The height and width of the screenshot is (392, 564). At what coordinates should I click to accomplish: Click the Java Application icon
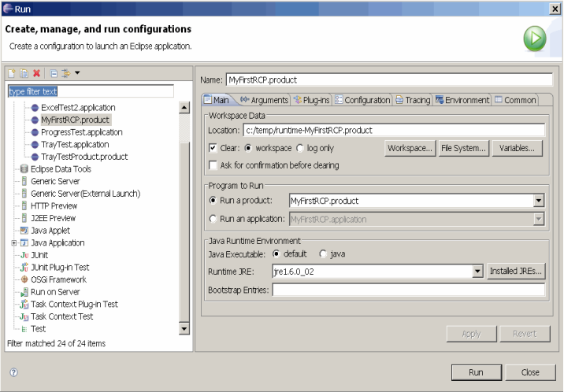click(x=24, y=243)
